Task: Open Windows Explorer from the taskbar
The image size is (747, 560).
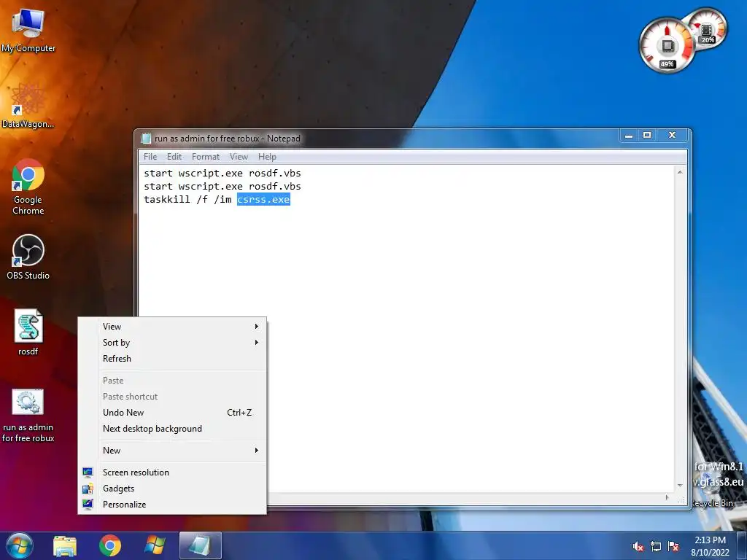Action: pyautogui.click(x=65, y=545)
